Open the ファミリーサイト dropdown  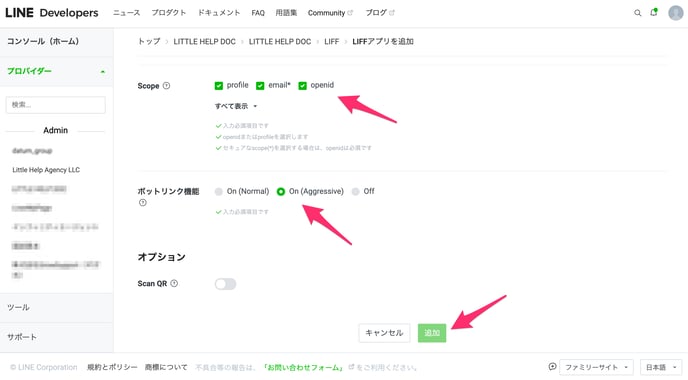(x=596, y=367)
